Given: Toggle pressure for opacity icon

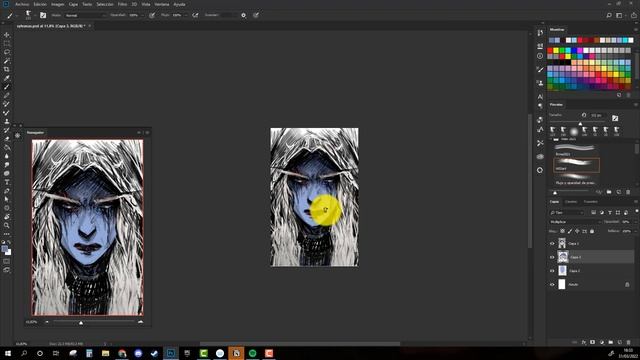Looking at the screenshot, I should (152, 15).
